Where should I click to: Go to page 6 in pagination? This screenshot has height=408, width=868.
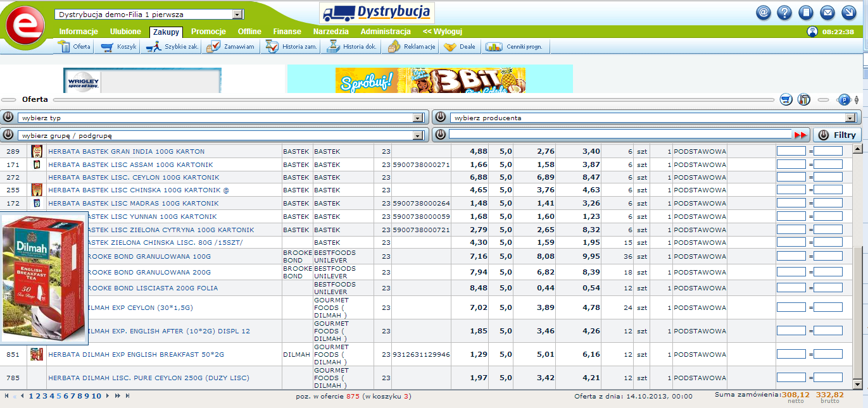point(66,396)
